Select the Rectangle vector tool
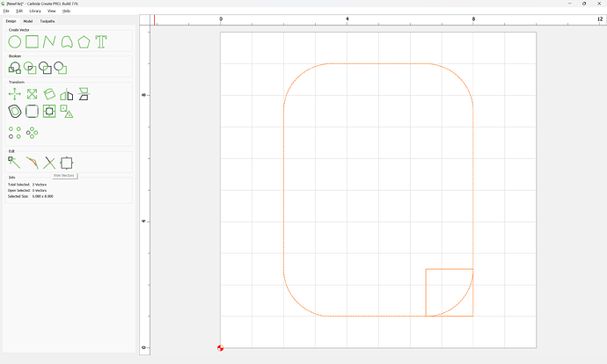 coord(33,42)
